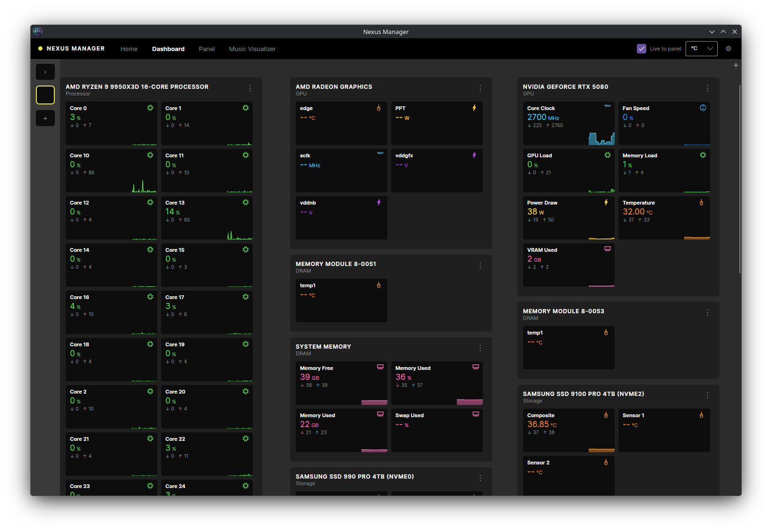Click the Memory Module 8-0053 temp1 thermometer icon

606,332
